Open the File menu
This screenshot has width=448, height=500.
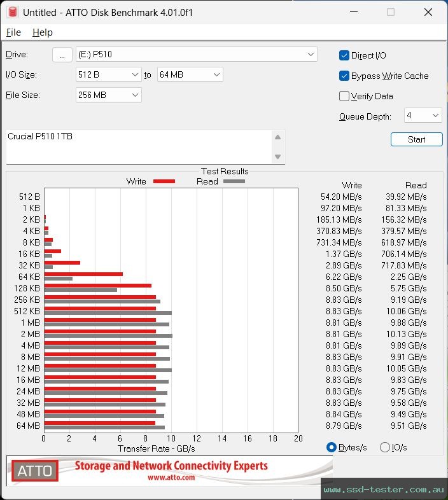tap(13, 32)
